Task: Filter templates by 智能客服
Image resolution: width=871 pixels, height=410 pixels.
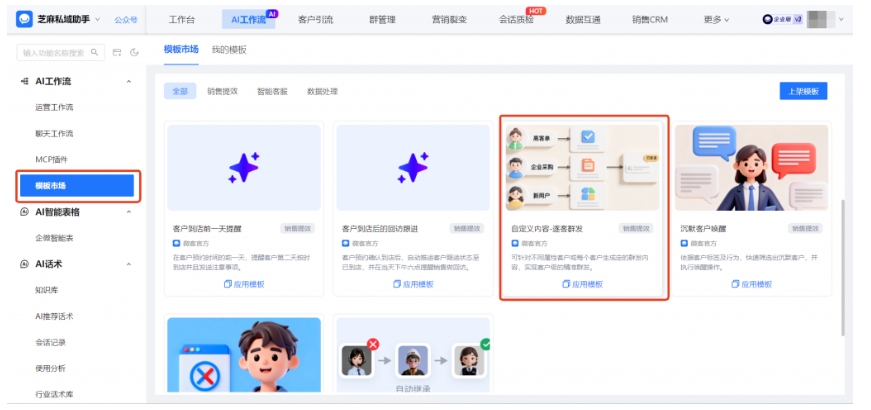Action: point(272,91)
